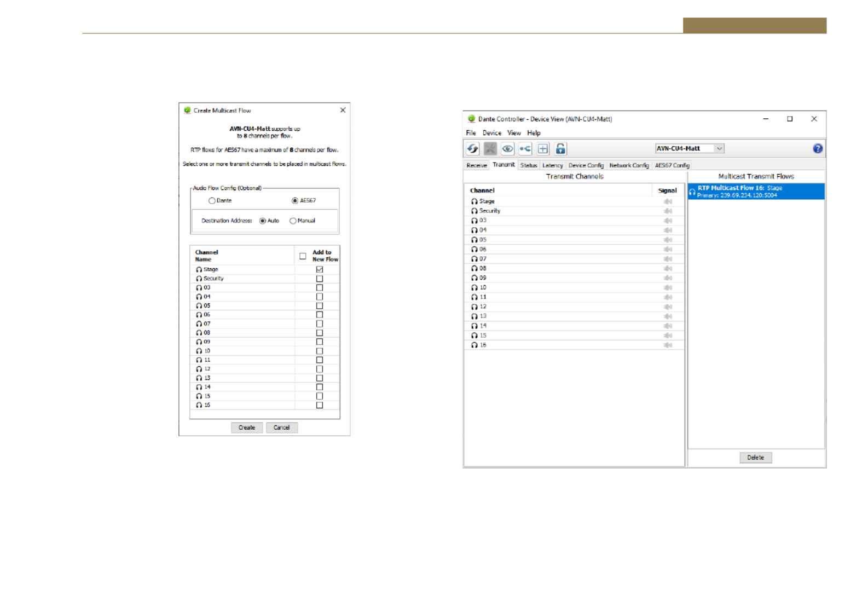
Task: Open the File menu
Action: 471,133
